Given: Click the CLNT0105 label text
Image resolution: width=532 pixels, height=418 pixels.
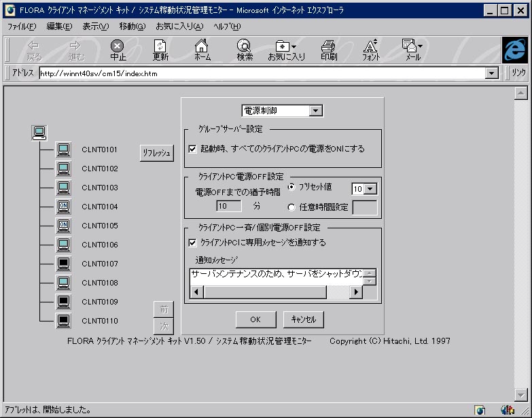Looking at the screenshot, I should click(x=99, y=226).
